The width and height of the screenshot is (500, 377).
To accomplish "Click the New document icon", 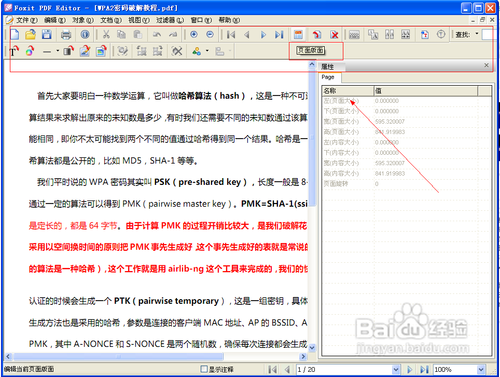I will coord(15,34).
